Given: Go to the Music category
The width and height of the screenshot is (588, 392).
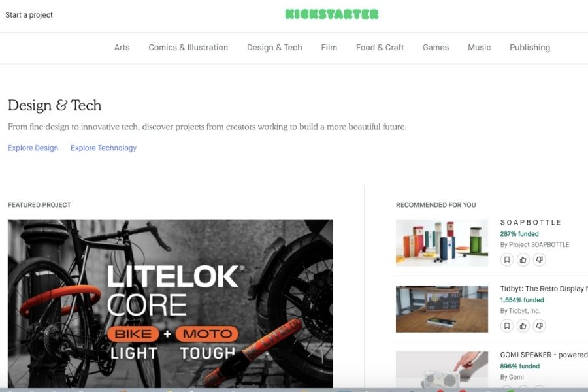Looking at the screenshot, I should (480, 48).
